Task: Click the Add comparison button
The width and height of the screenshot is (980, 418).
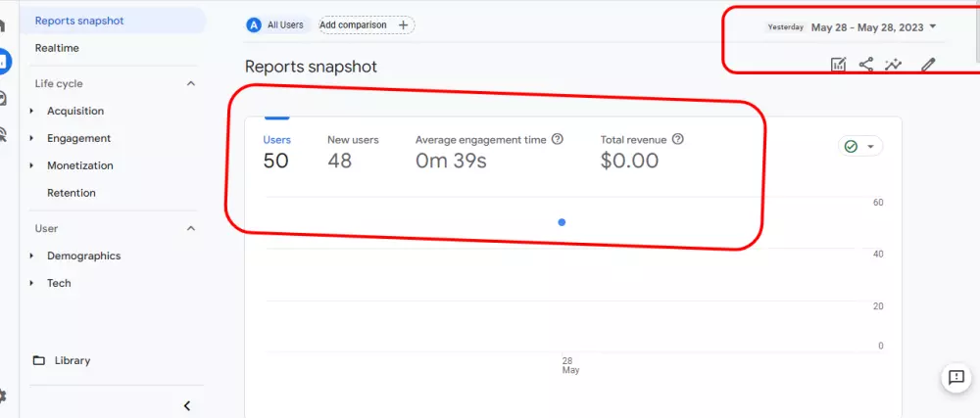Action: [366, 25]
